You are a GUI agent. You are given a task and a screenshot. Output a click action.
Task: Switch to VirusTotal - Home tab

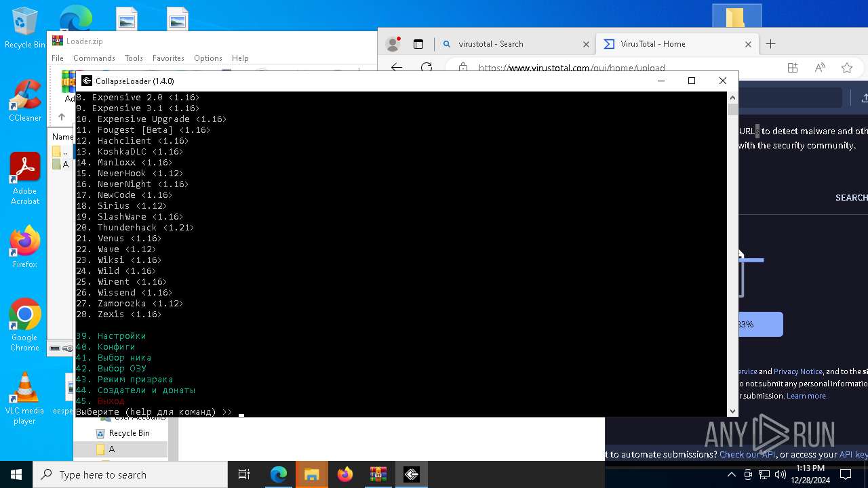click(x=677, y=44)
